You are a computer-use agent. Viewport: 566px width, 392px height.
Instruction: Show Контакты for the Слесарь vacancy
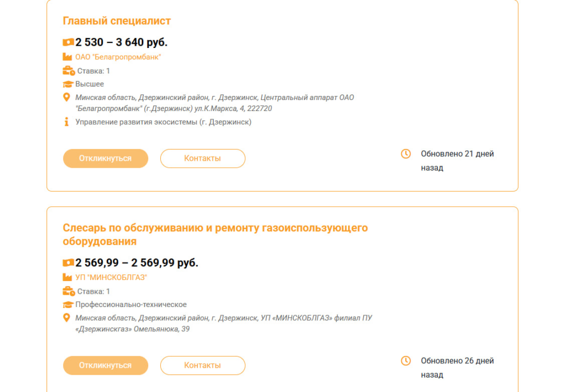202,365
